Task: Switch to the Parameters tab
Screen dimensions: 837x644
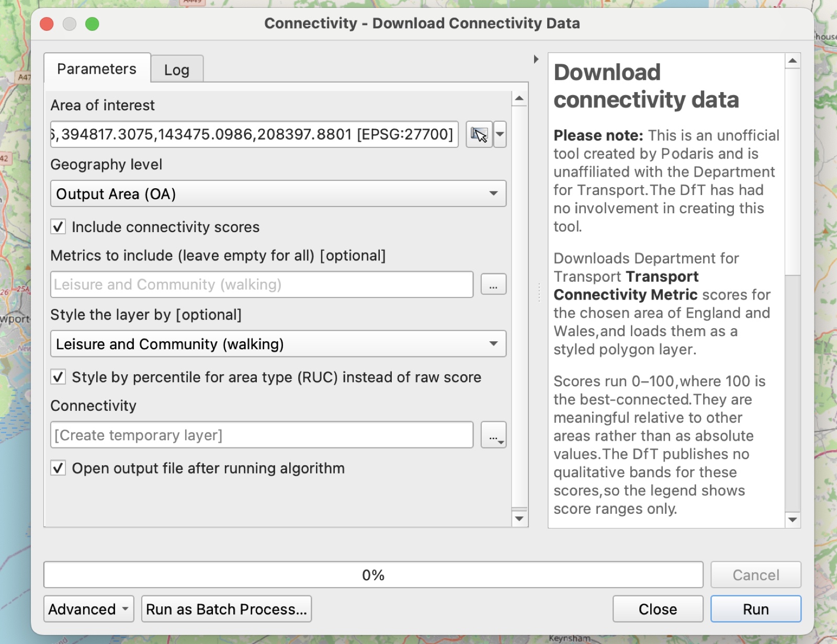Action: tap(97, 68)
